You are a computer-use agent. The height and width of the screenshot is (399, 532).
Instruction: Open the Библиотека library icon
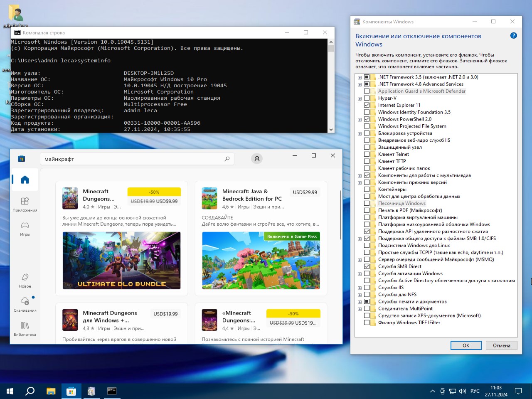[25, 328]
